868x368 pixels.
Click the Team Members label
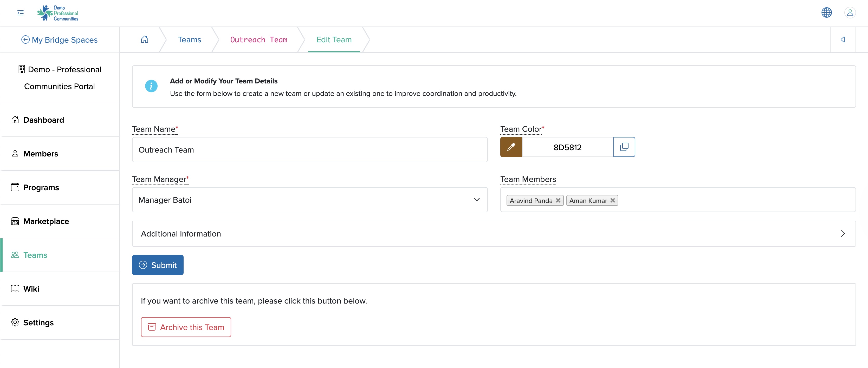coord(528,179)
